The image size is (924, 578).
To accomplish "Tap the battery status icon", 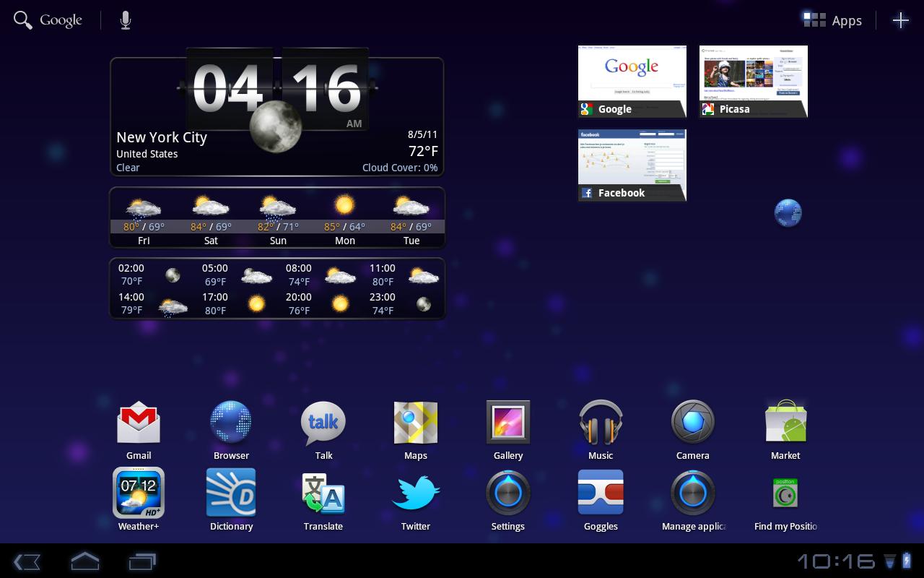I will pyautogui.click(x=906, y=561).
